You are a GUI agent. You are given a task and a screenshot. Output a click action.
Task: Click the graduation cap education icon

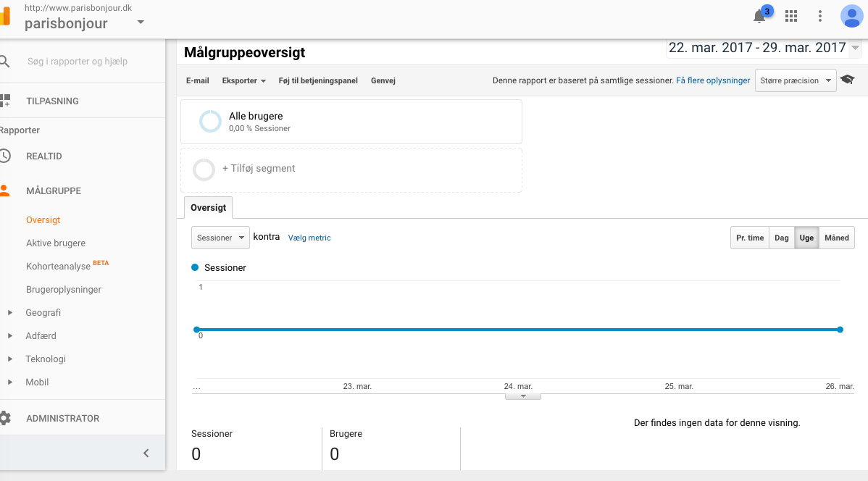point(847,80)
